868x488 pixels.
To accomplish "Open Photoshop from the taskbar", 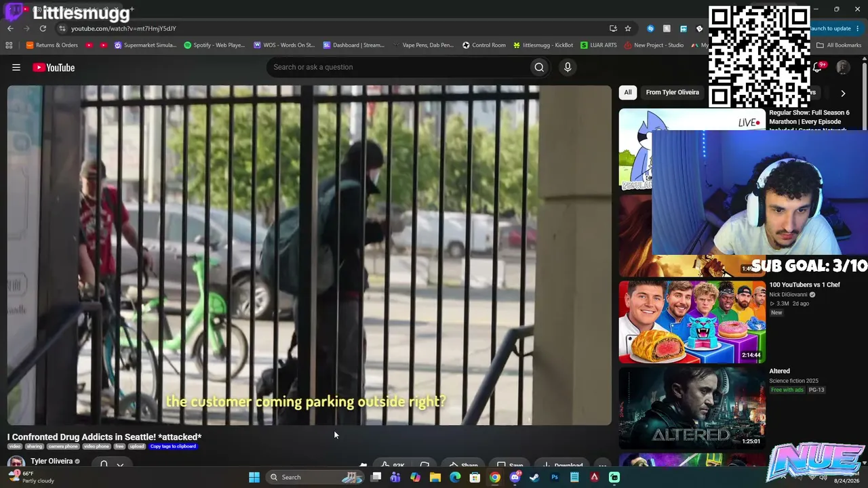I will coord(555,477).
